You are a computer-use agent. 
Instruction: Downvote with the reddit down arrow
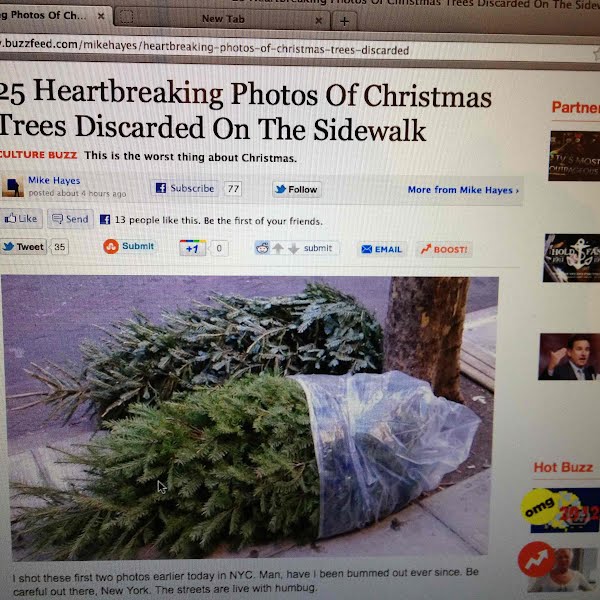tap(293, 249)
